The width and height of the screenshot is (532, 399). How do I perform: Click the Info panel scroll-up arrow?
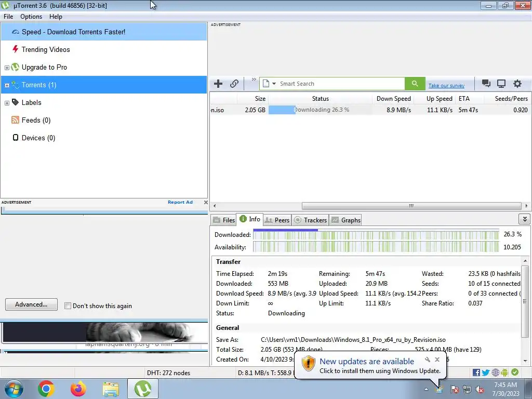pos(525,261)
